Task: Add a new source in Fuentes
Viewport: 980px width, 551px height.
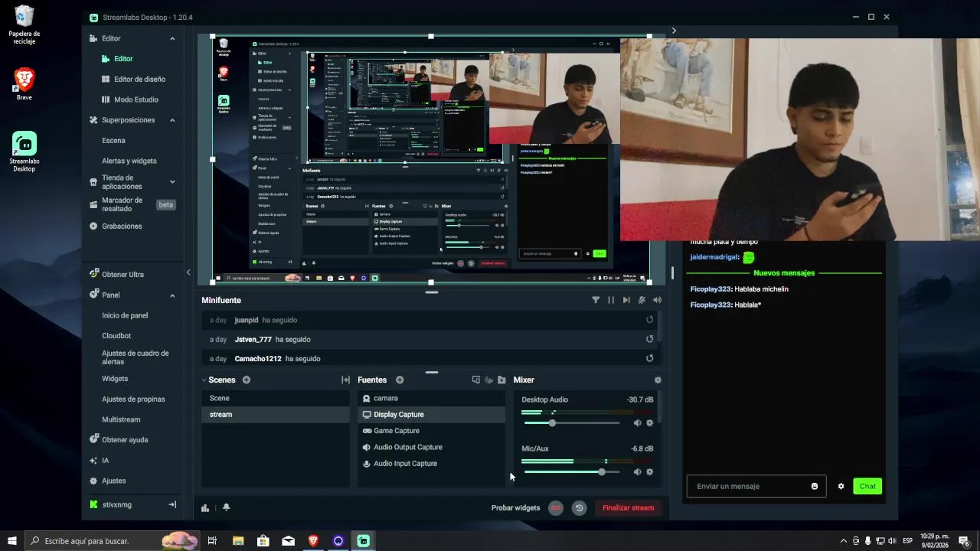Action: click(x=400, y=380)
